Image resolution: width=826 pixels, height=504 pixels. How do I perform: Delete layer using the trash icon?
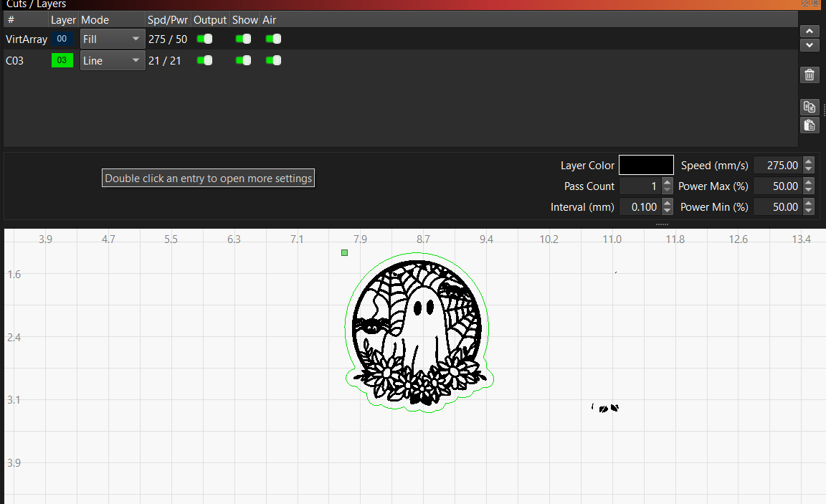tap(809, 75)
